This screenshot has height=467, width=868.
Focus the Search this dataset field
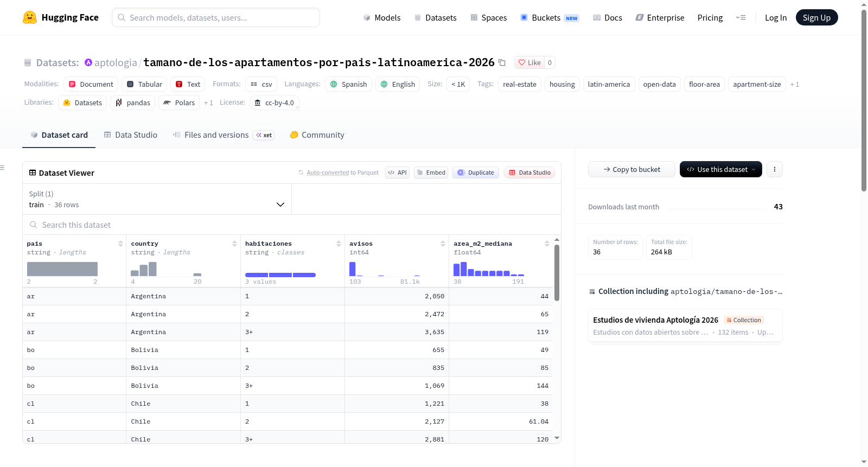[x=292, y=225]
